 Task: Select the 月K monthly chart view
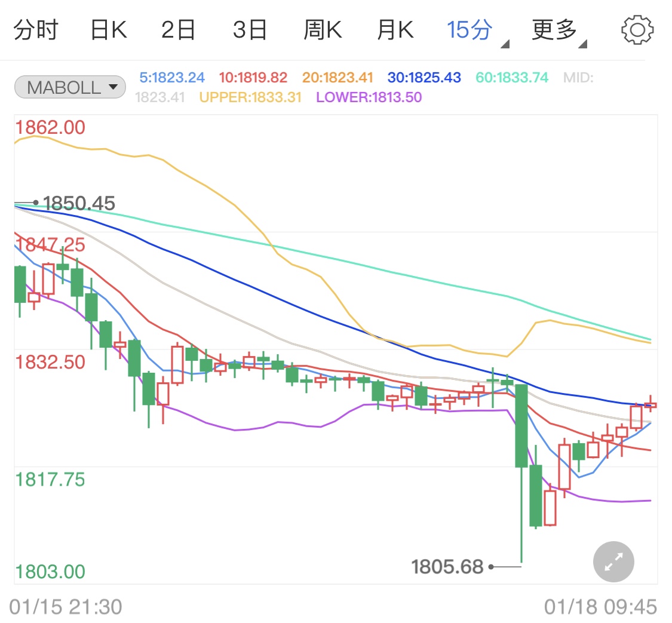(x=394, y=29)
